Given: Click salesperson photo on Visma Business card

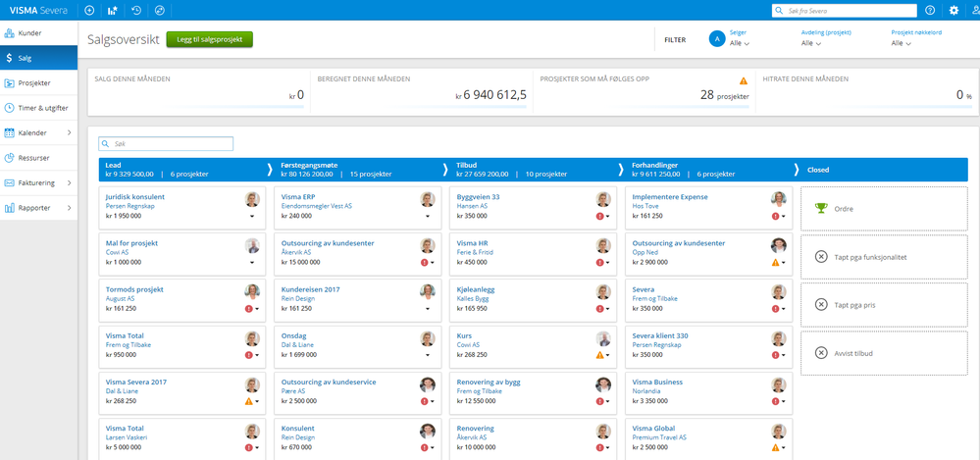Looking at the screenshot, I should pos(779,385).
